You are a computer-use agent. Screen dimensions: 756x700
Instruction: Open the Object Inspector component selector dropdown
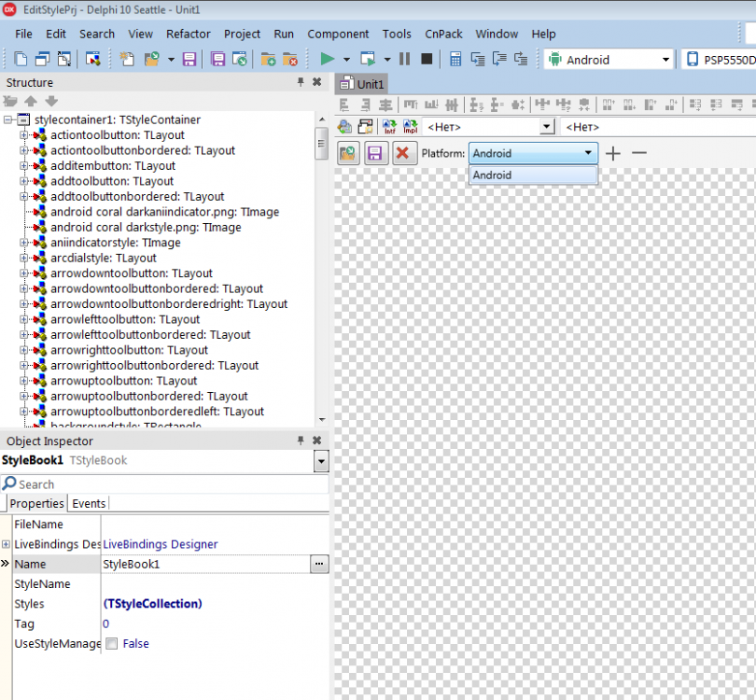pos(321,461)
